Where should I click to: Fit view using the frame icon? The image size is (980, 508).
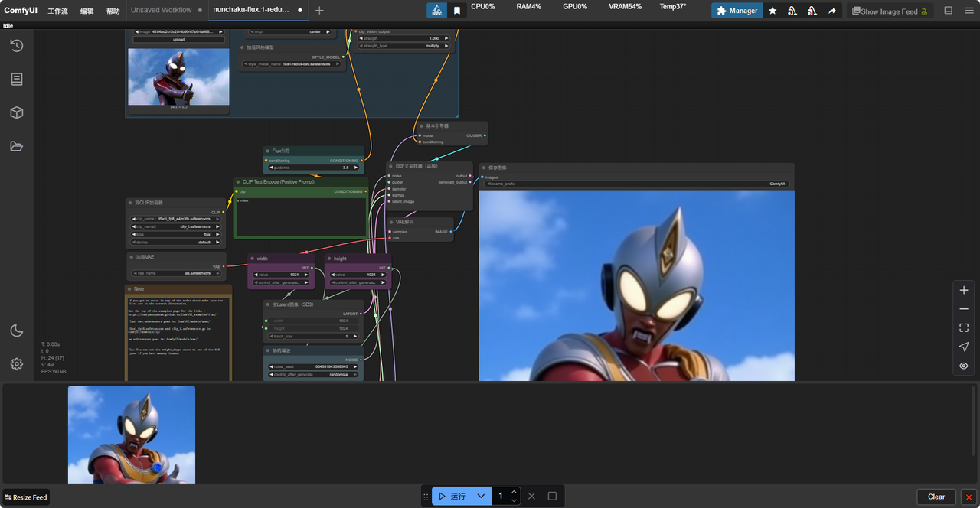(964, 327)
